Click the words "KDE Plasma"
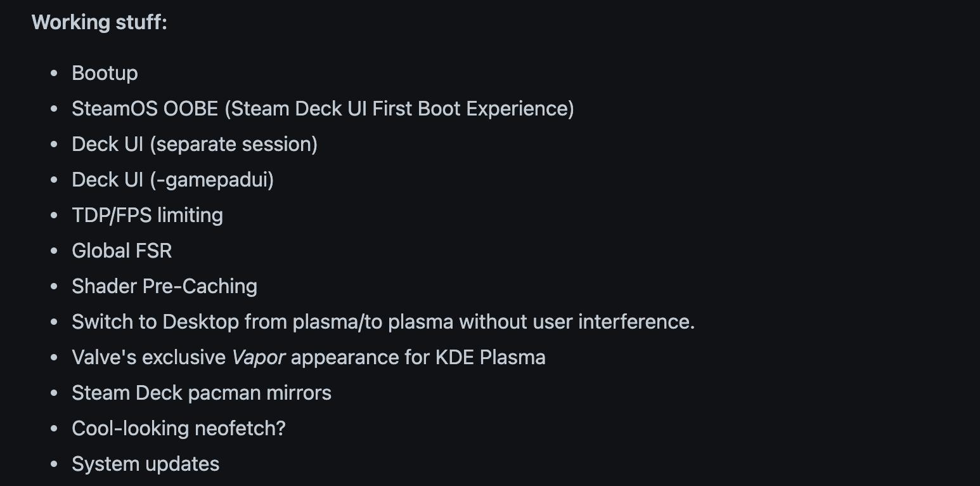 point(490,357)
